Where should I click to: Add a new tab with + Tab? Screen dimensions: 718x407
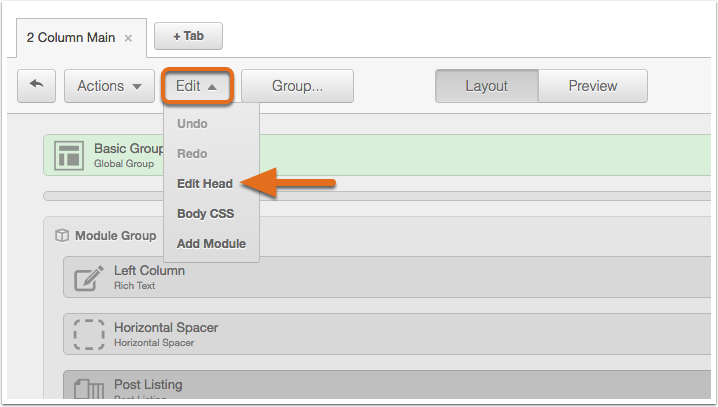188,36
